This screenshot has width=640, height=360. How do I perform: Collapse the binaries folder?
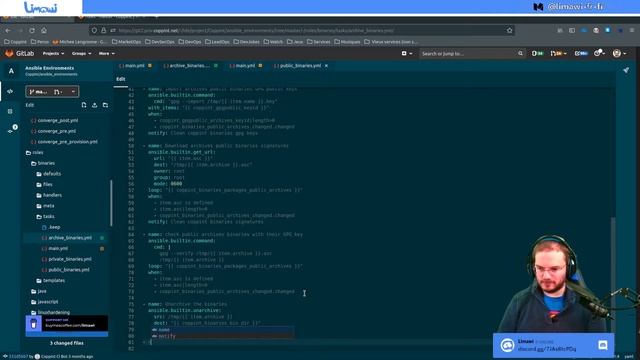(43, 163)
